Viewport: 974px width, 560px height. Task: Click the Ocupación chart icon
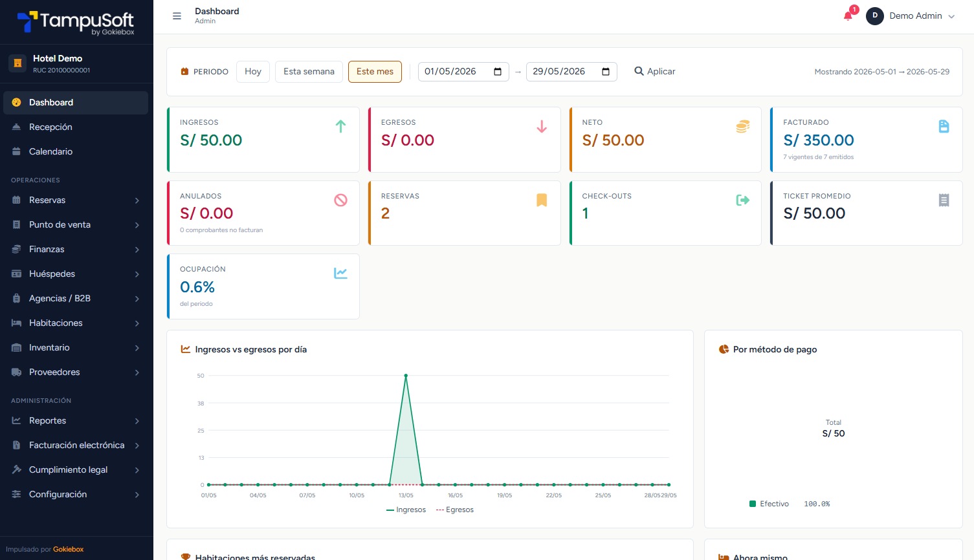coord(341,274)
